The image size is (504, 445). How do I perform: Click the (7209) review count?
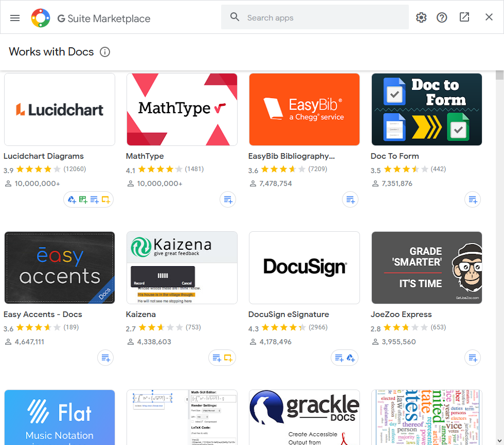coord(318,169)
